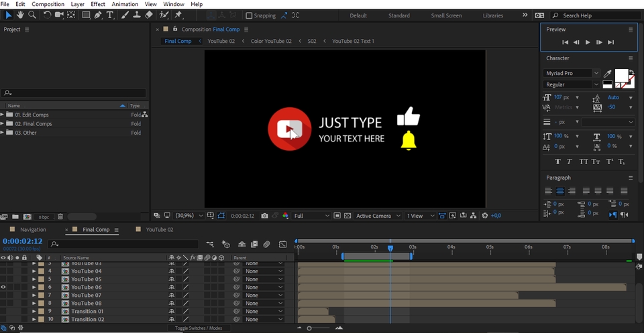Navigate to Color YouTube 02 breadcrumb
The width and height of the screenshot is (644, 333).
(271, 41)
